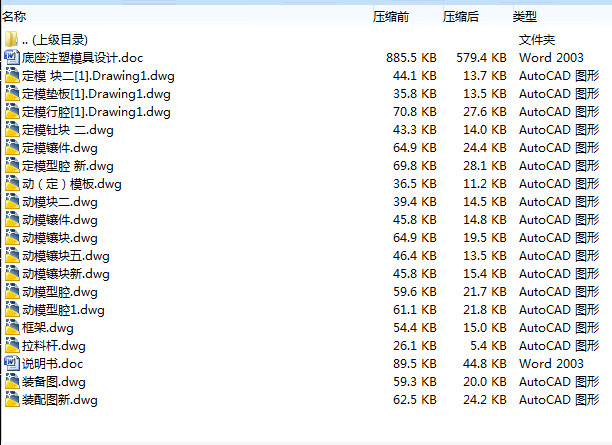Click the 62.5 KB size value

[415, 399]
